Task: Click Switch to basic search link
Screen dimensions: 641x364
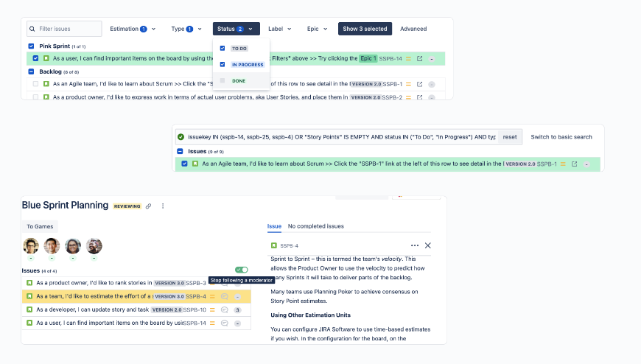Action: point(561,137)
